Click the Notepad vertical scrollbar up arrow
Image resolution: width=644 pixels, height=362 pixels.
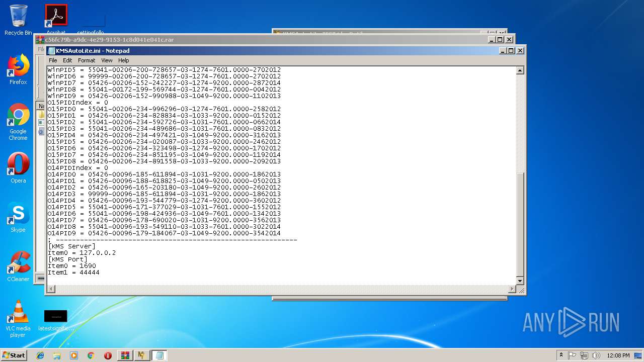(x=520, y=70)
